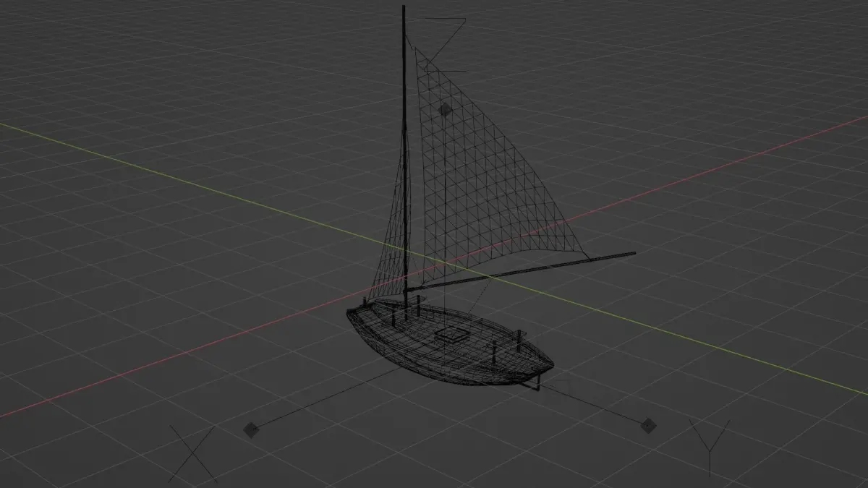Click the X-shaped wireframe marker
The width and height of the screenshot is (868, 488).
coord(192,453)
